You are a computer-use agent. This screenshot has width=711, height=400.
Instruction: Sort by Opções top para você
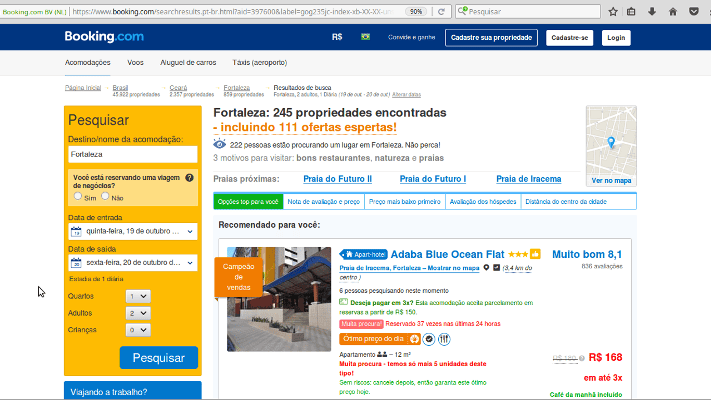(248, 202)
